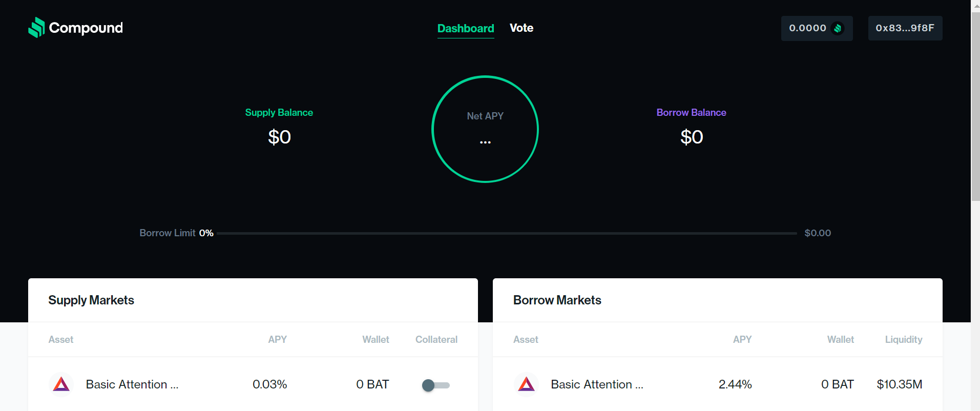Click the Borrow Limit progress bar

tap(507, 233)
